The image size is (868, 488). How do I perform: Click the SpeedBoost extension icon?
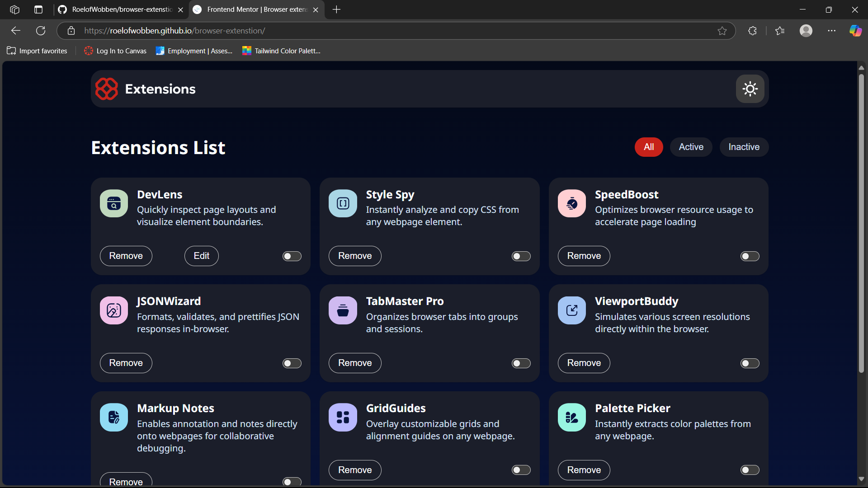click(x=571, y=203)
